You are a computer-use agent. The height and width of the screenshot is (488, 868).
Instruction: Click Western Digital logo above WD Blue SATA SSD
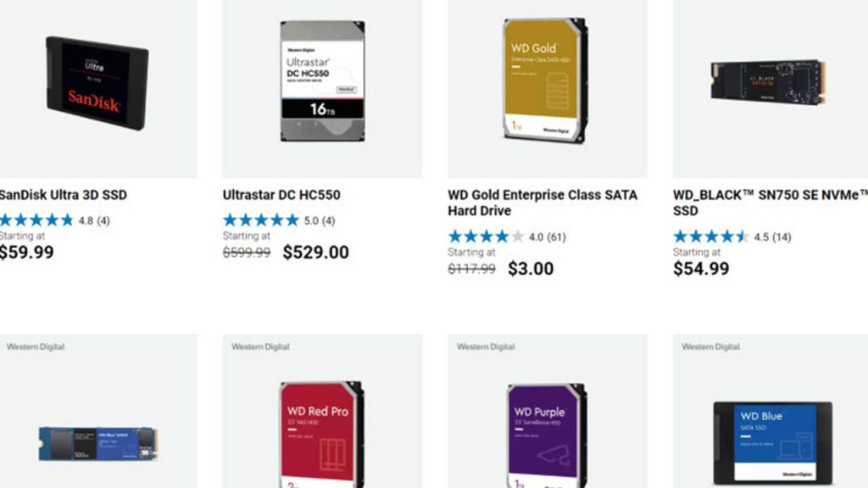coord(710,347)
